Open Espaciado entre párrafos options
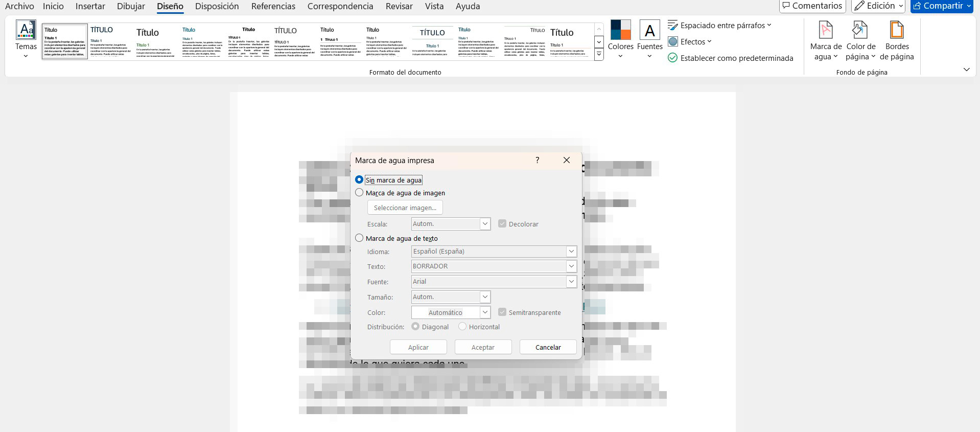The height and width of the screenshot is (432, 980). pyautogui.click(x=719, y=25)
